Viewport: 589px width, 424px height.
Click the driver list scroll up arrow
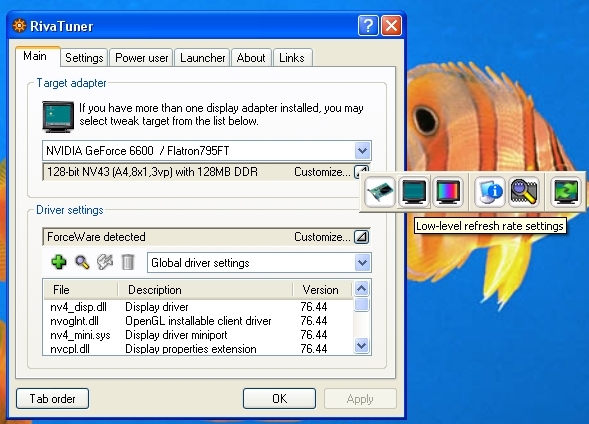(x=361, y=288)
